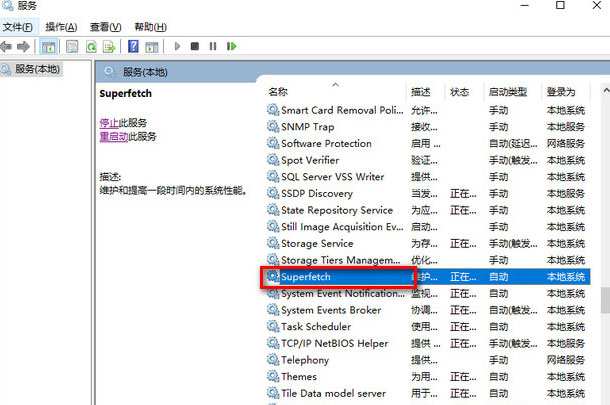Click the State Repository Service gear icon
Image resolution: width=610 pixels, height=405 pixels.
tap(273, 210)
